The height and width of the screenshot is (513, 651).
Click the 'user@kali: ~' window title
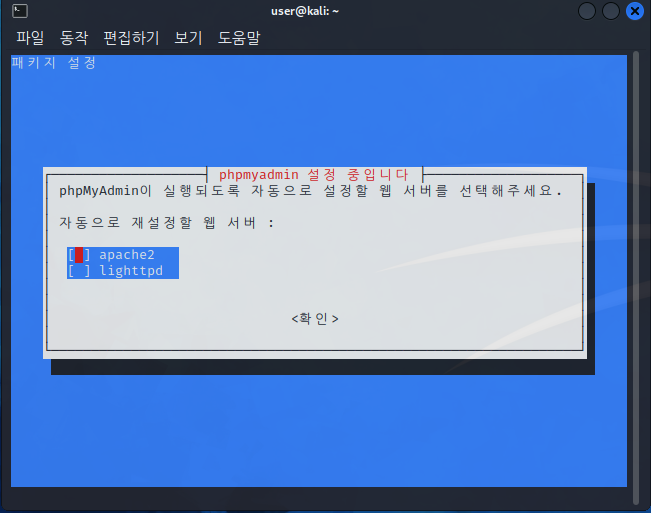tap(305, 11)
